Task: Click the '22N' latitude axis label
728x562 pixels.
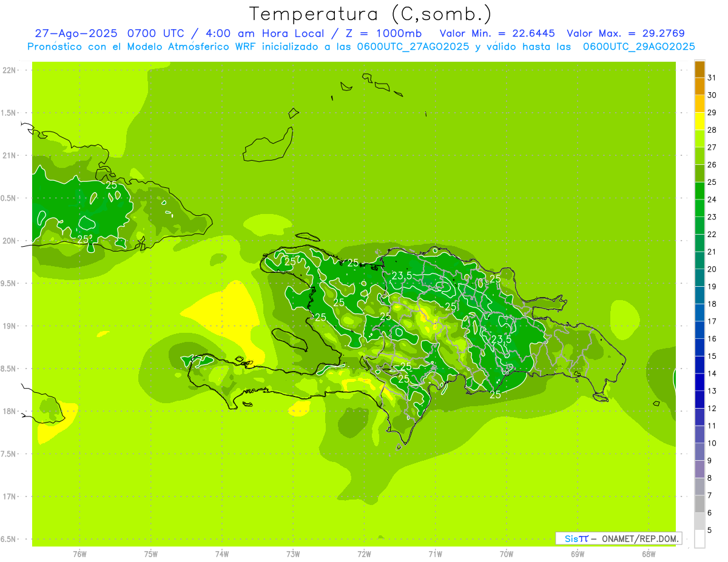Action: [x=10, y=70]
